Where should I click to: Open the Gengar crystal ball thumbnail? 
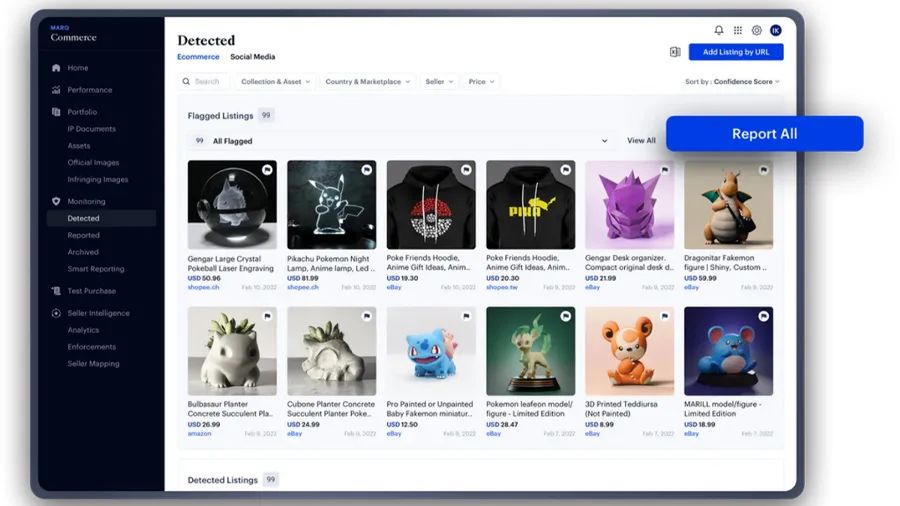click(232, 205)
